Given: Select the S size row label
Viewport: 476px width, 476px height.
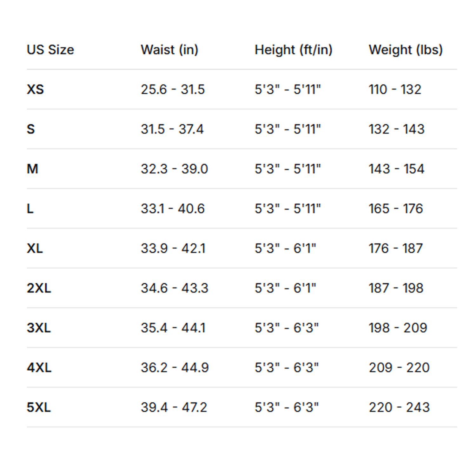Looking at the screenshot, I should pos(31,129).
